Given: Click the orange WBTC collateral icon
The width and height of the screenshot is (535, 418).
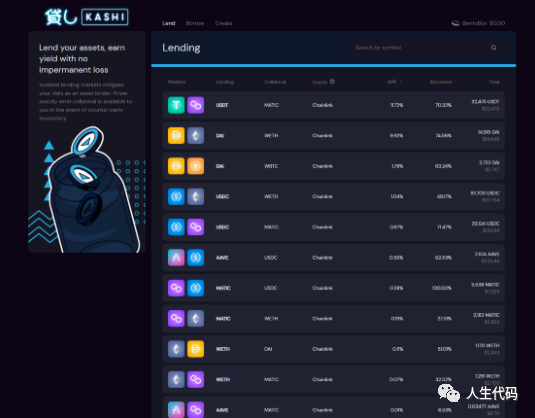Looking at the screenshot, I should coord(196,166).
